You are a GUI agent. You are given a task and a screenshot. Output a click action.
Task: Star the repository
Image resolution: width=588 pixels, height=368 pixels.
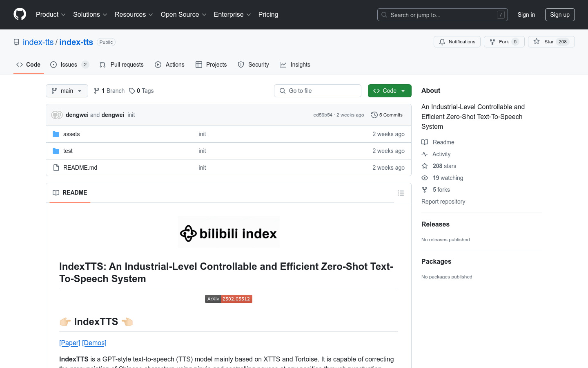(551, 42)
